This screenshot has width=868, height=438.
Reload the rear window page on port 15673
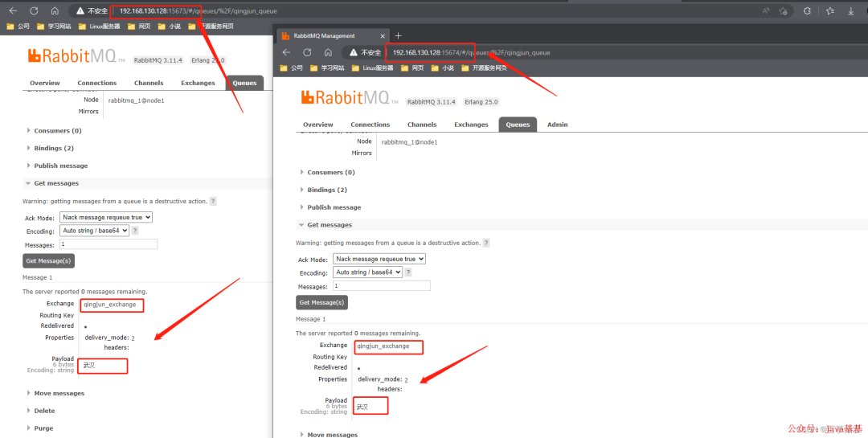click(x=34, y=11)
